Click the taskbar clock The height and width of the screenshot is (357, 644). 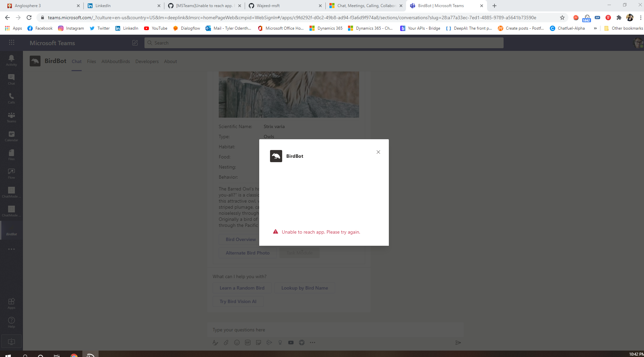636,354
